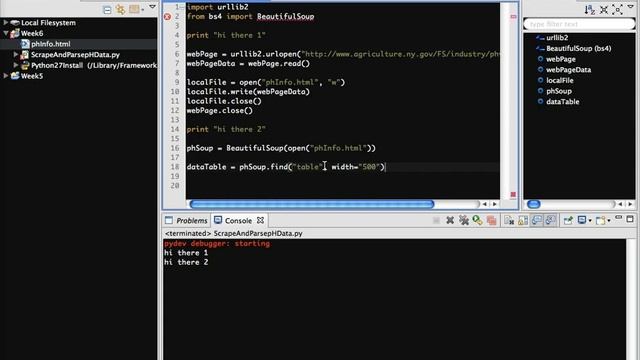Image resolution: width=640 pixels, height=360 pixels.
Task: Select Week5 project in explorer
Action: click(32, 76)
